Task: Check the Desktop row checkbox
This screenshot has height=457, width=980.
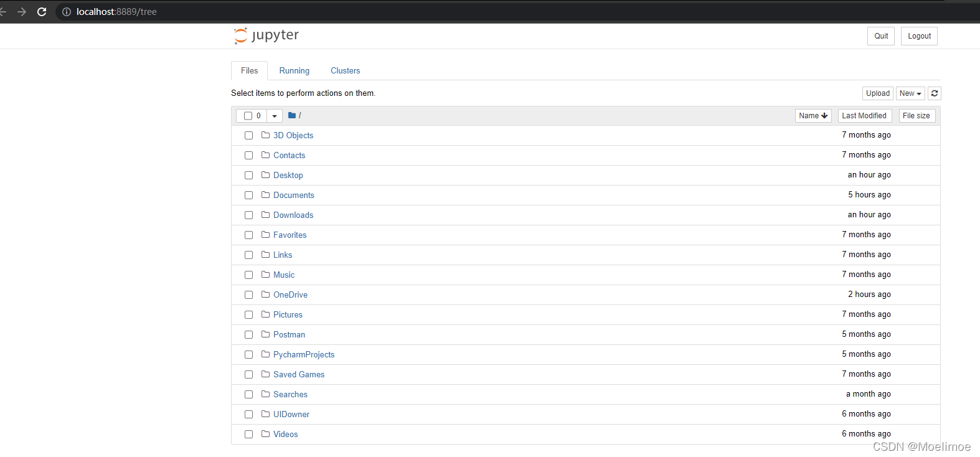Action: [x=248, y=176]
